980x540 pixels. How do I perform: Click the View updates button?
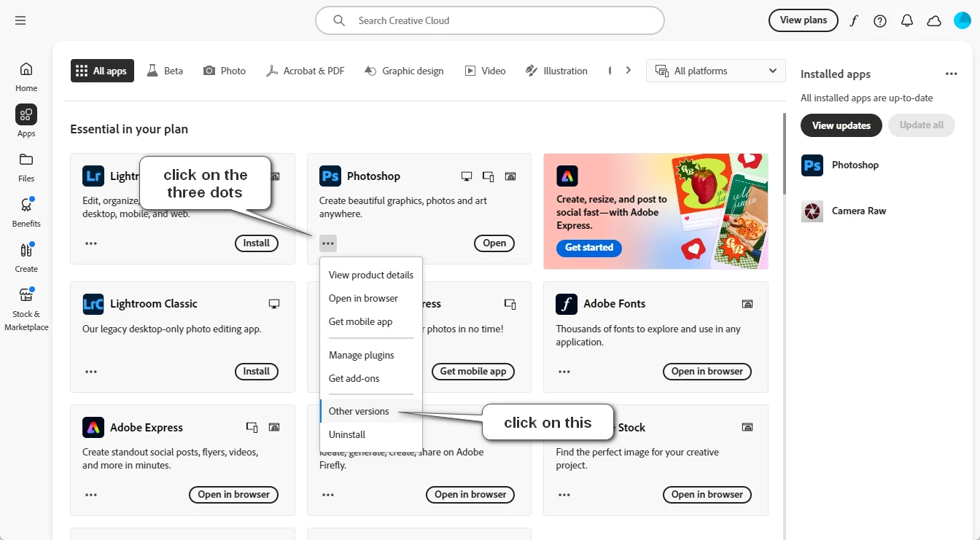(x=841, y=125)
